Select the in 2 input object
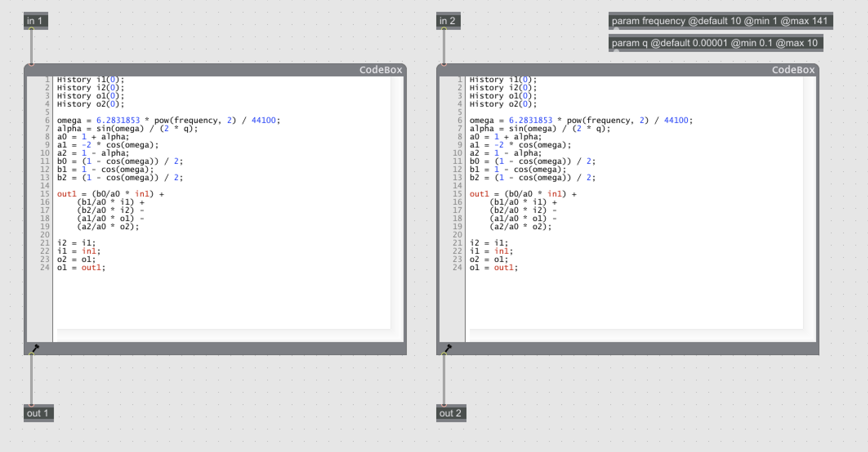Viewport: 868px width, 452px height. (x=449, y=20)
